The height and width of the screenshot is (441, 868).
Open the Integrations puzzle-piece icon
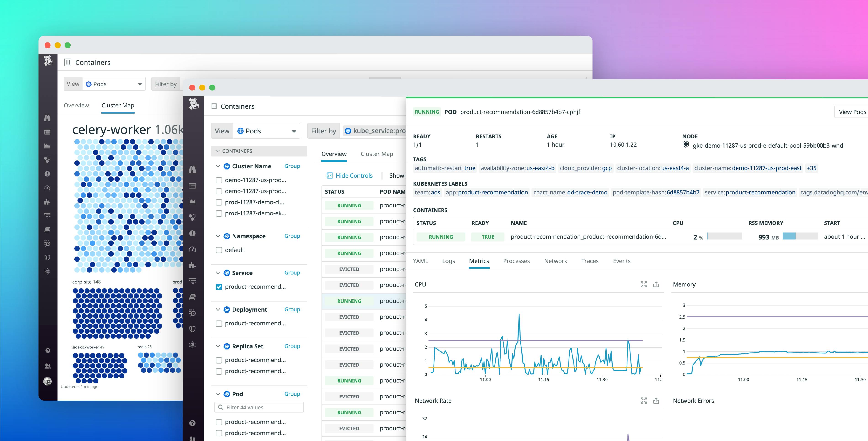pyautogui.click(x=193, y=265)
